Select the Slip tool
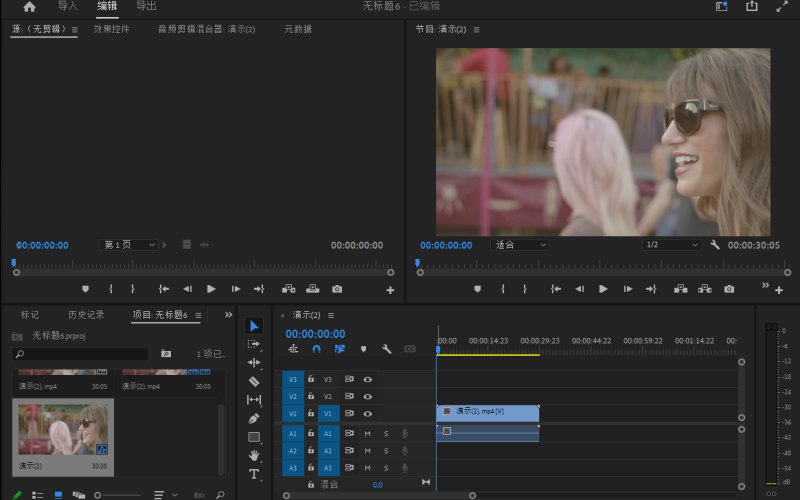Viewport: 800px width, 500px height. point(254,399)
